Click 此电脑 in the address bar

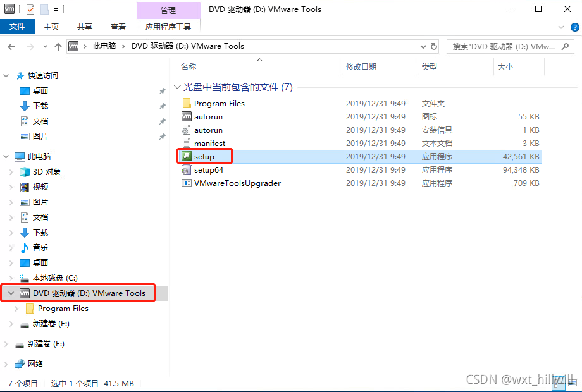pos(104,46)
